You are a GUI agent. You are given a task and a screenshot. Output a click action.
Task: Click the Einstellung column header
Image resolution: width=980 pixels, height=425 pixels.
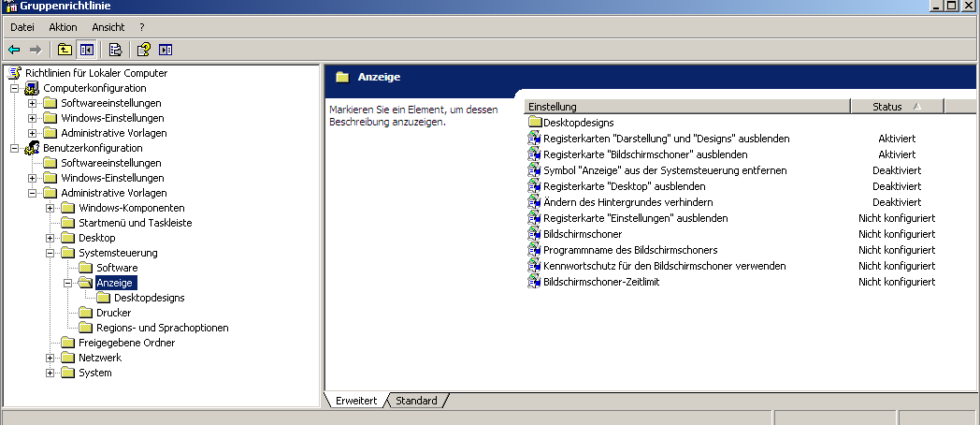686,107
